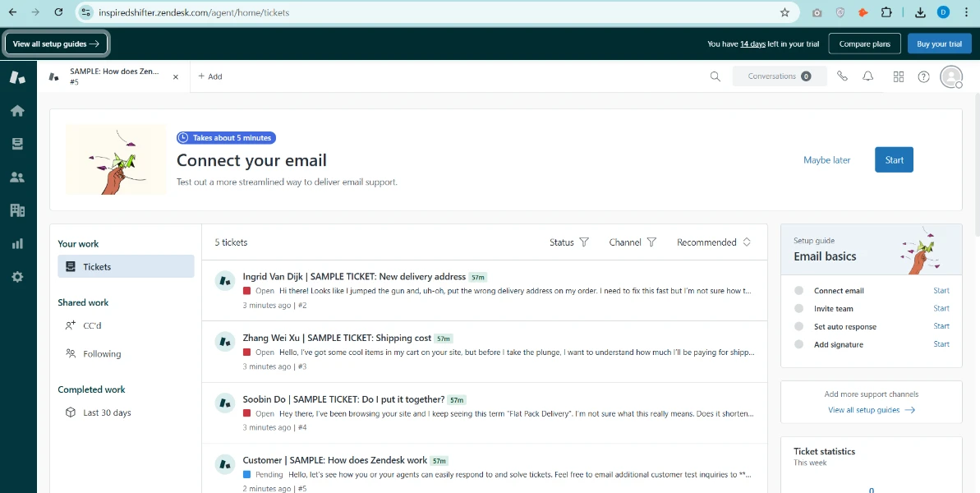The image size is (980, 493).
Task: Open Organizations icon in left sidebar
Action: [x=17, y=210]
